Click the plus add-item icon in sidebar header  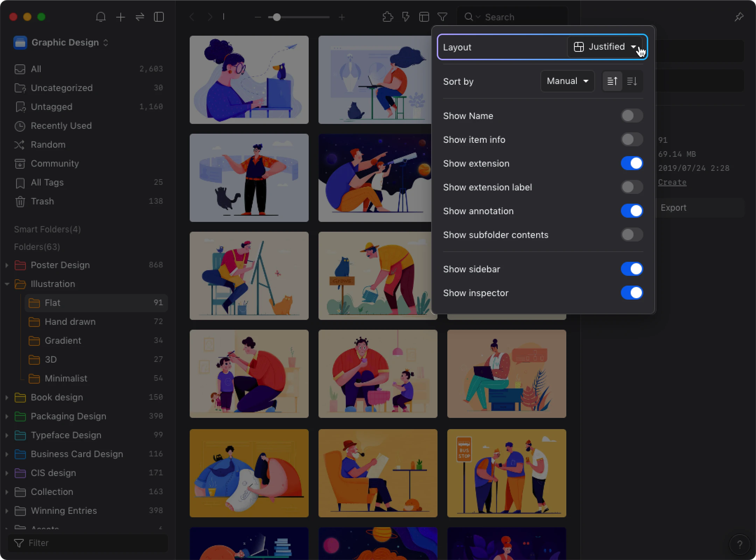(120, 17)
